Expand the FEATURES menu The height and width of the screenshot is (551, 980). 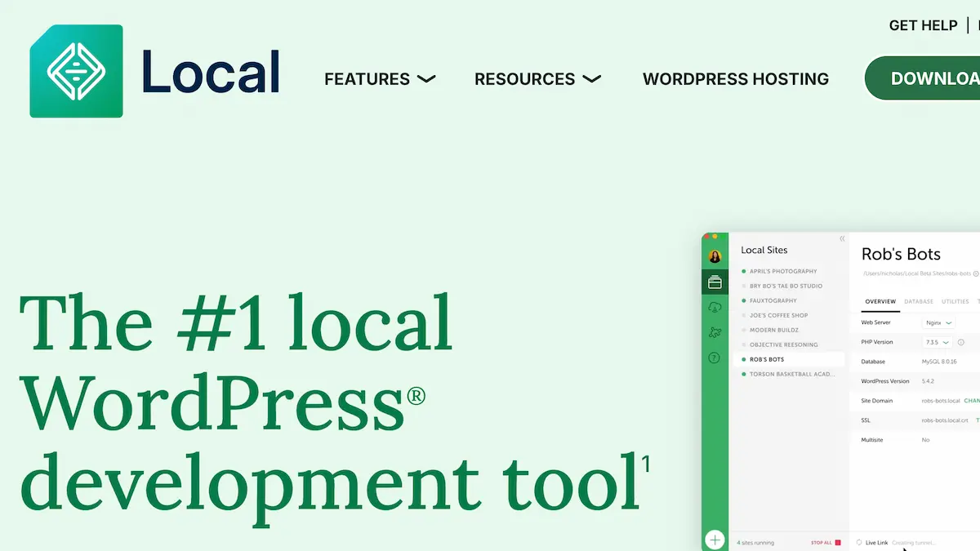click(380, 79)
